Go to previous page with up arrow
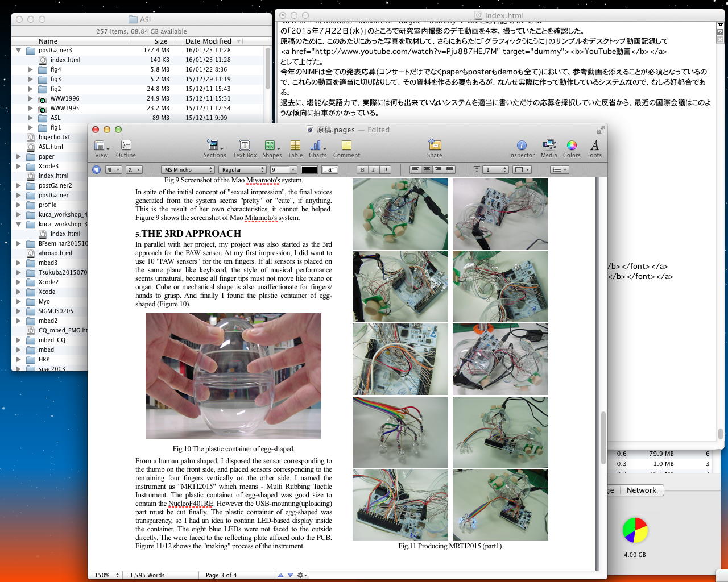This screenshot has width=728, height=582. pyautogui.click(x=280, y=575)
